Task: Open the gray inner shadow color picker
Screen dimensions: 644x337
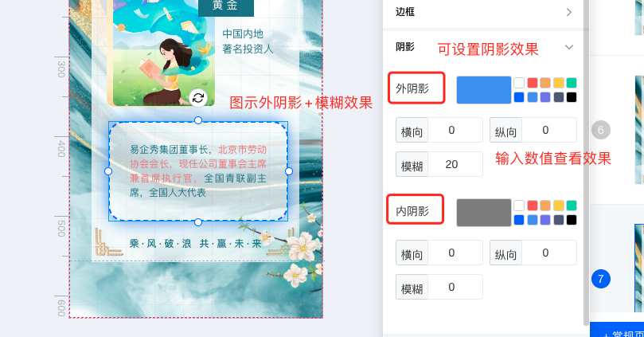Action: point(484,213)
